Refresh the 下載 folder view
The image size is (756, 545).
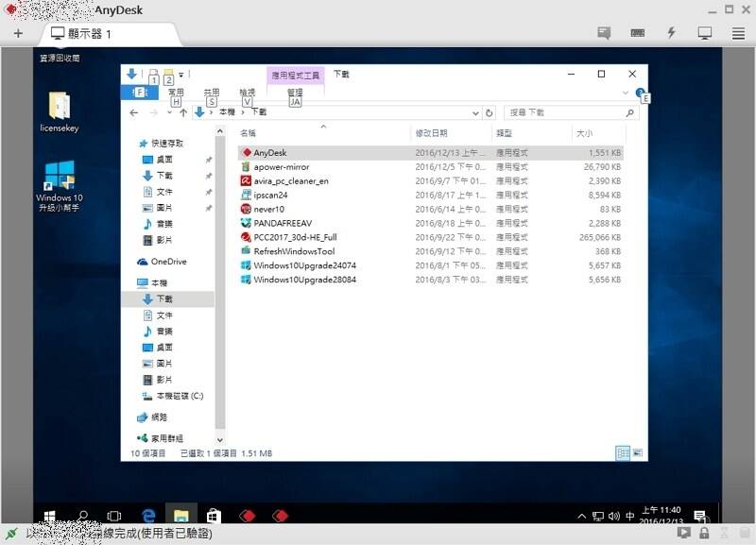pyautogui.click(x=490, y=112)
